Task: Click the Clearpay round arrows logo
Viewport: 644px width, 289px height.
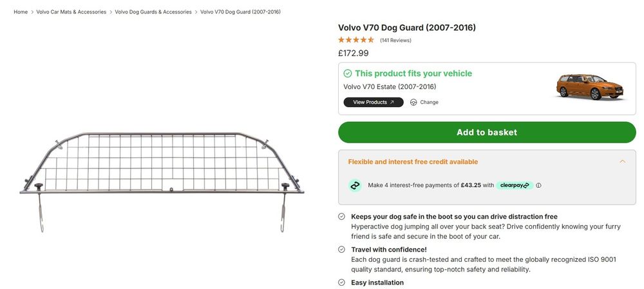Action: point(355,185)
